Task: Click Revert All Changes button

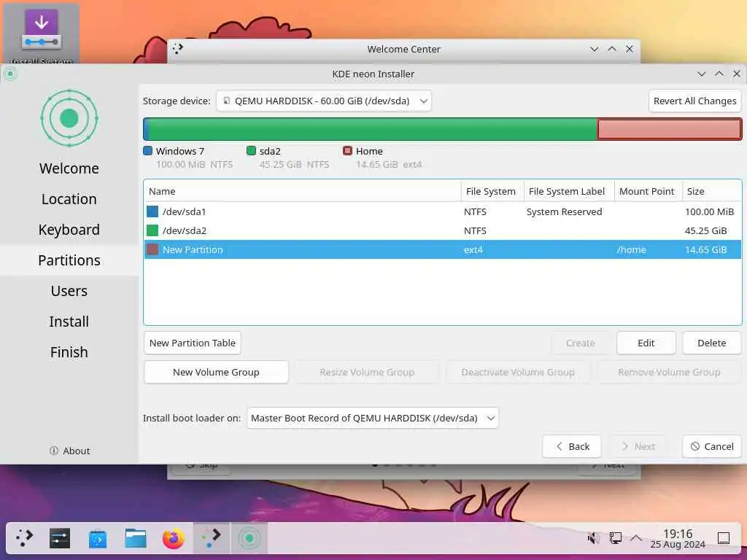Action: [x=694, y=101]
